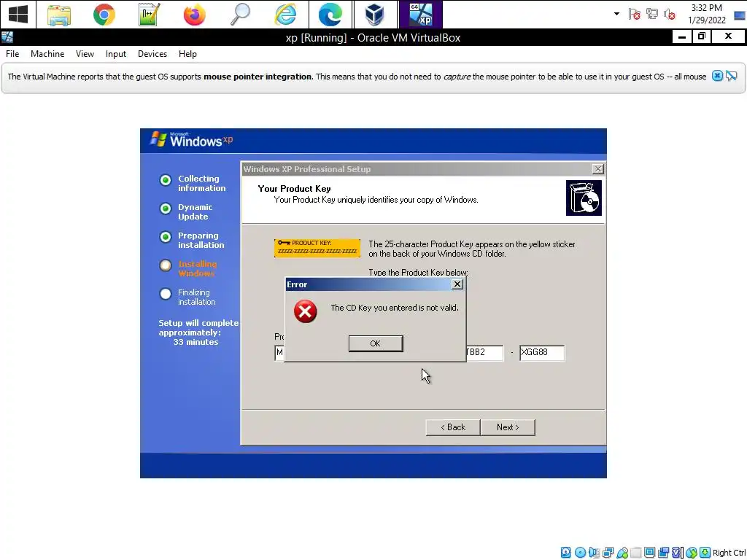The width and height of the screenshot is (747, 560).
Task: Click the VirtualBox window title bar icon
Action: (7, 38)
